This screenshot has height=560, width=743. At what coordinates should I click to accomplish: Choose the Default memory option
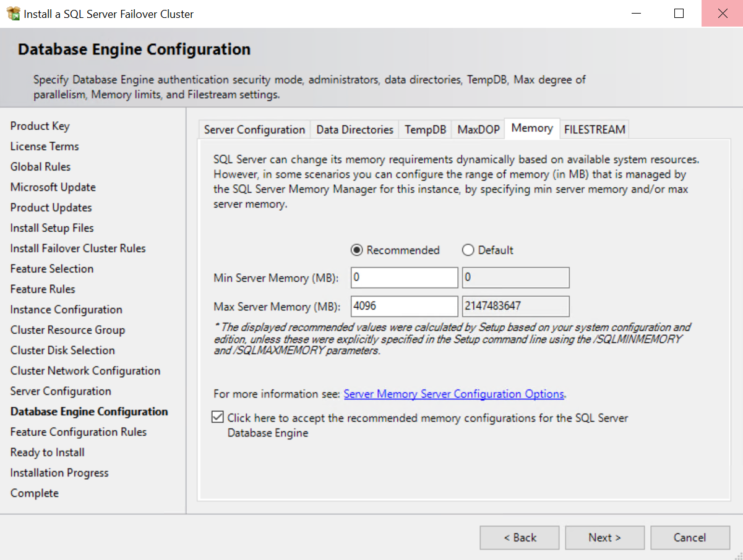tap(468, 250)
